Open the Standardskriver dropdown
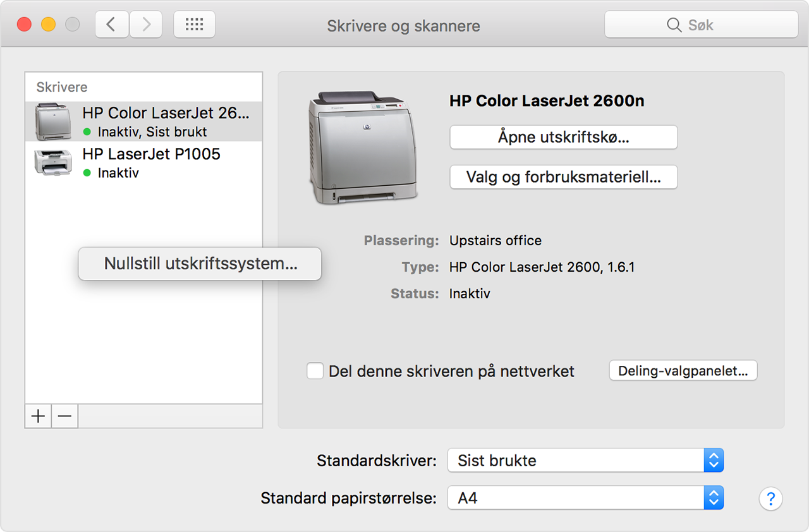The width and height of the screenshot is (809, 532). coord(585,461)
